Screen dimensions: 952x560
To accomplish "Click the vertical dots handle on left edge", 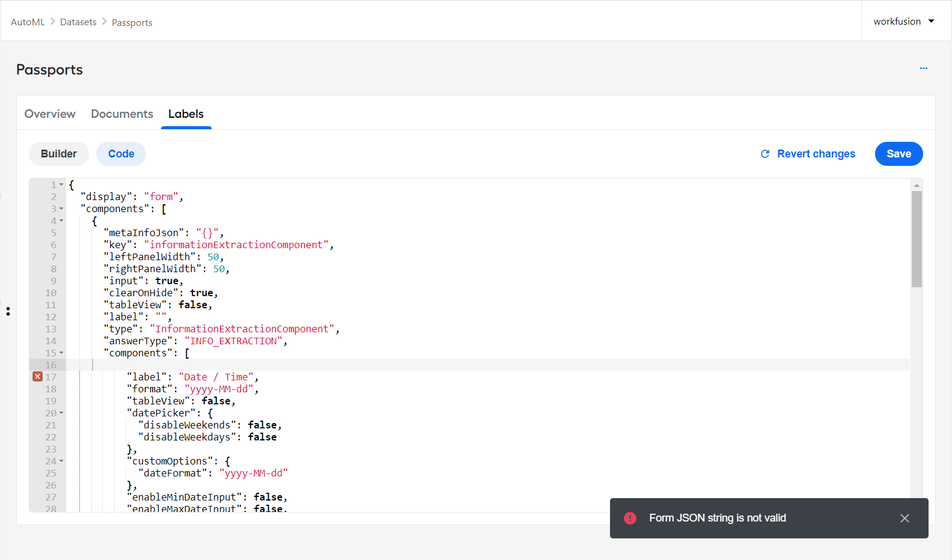I will click(8, 311).
